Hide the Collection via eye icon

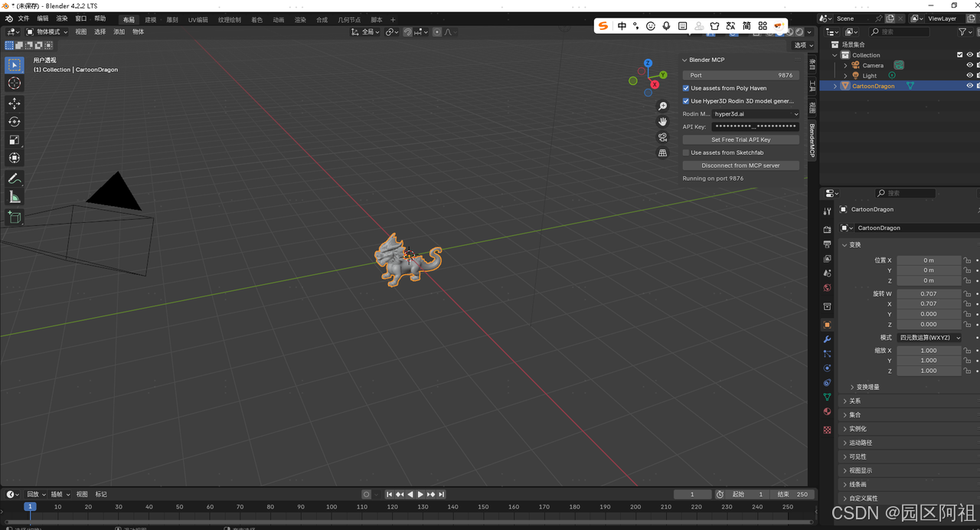click(970, 55)
